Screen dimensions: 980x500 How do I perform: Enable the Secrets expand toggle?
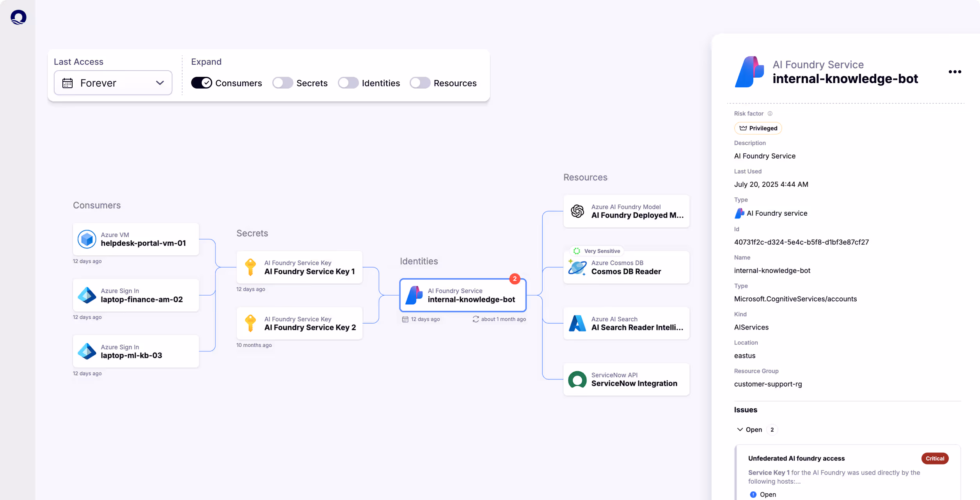point(282,83)
